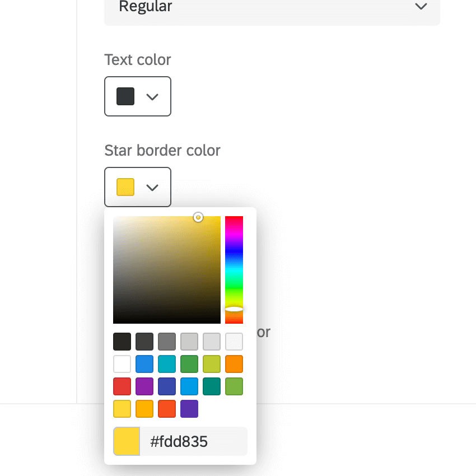
Task: Pick the teal color preset
Action: 167,364
